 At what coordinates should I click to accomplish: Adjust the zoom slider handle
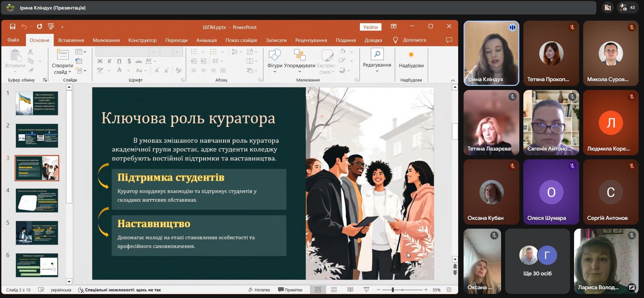click(x=393, y=290)
